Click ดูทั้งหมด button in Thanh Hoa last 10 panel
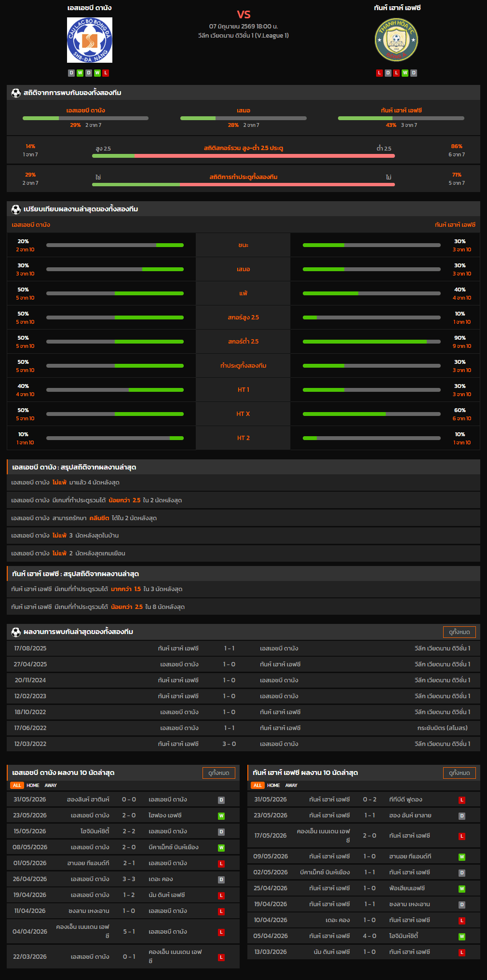This screenshot has height=980, width=487. coord(459,773)
